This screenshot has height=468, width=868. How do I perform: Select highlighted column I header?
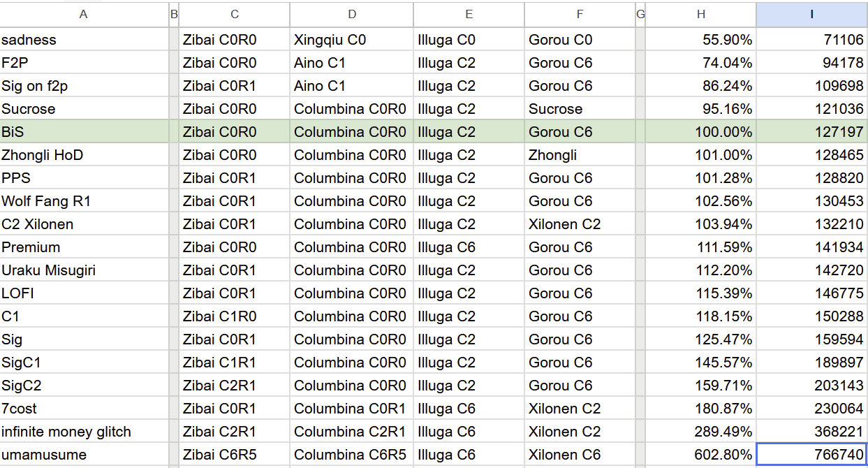click(x=811, y=14)
